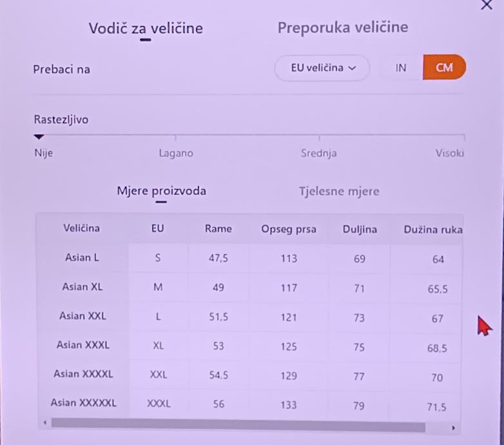Switch to Vodič za veličine tab
Viewport: 504px width, 445px height.
(x=146, y=28)
